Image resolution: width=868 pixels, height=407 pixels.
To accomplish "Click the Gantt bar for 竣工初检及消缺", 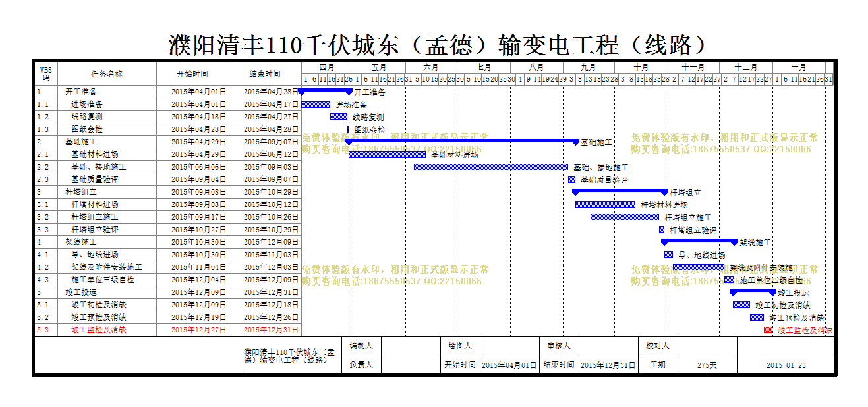I will pos(741,305).
